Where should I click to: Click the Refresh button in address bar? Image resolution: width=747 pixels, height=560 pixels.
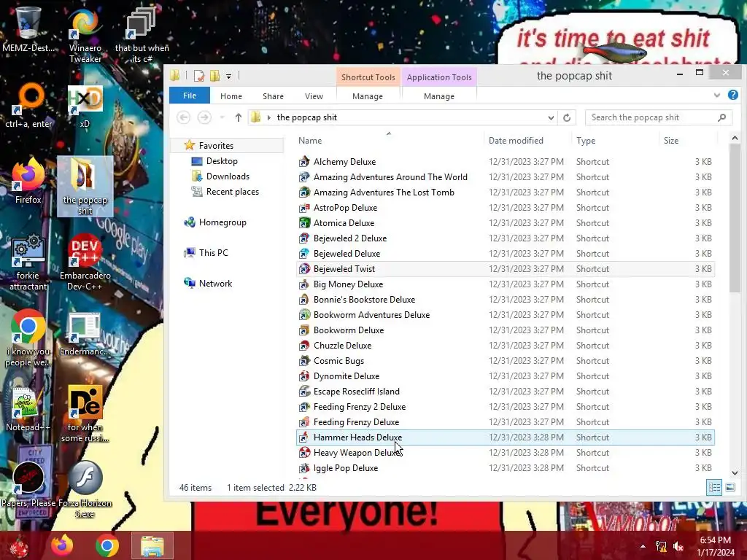click(567, 117)
